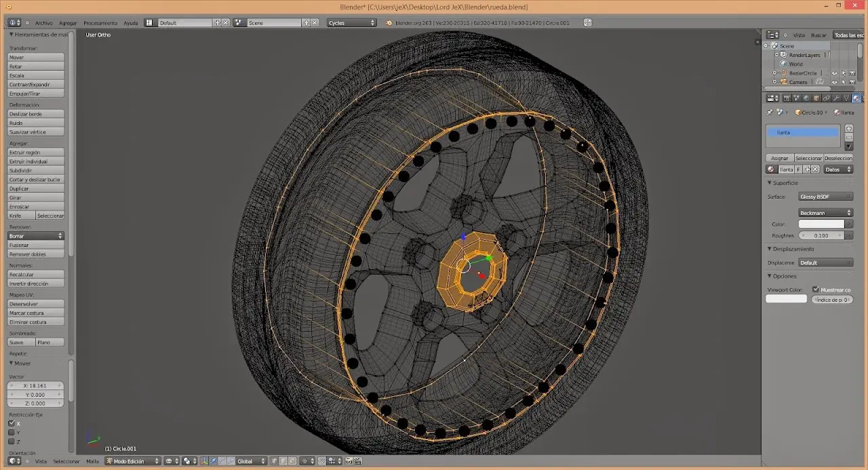Open the Object cube properties tab
This screenshot has height=470, width=868.
pyautogui.click(x=816, y=98)
